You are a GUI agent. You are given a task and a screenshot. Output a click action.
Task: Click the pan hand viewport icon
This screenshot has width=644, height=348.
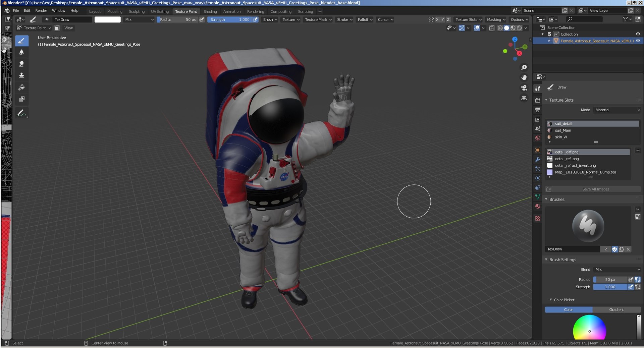pos(524,77)
